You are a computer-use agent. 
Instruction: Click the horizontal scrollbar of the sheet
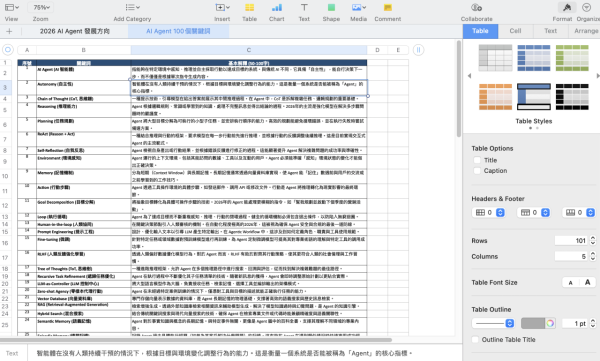tap(196, 340)
